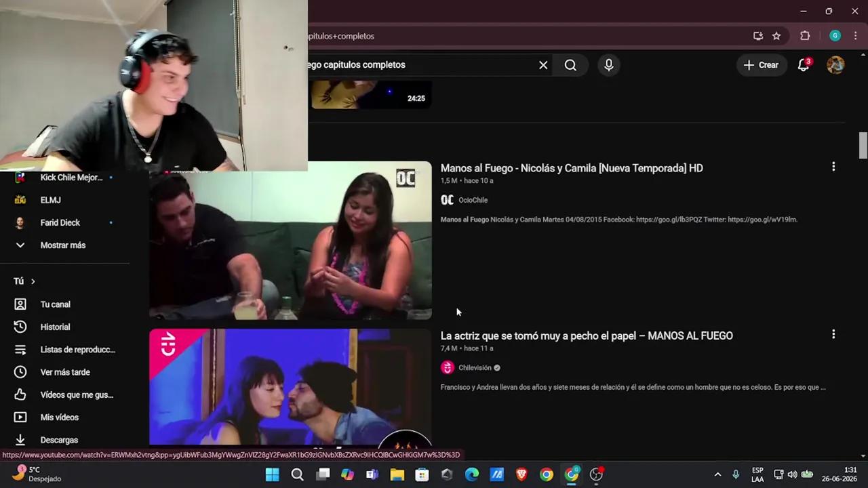Play the Chilevisión kissing couple thumbnail

pyautogui.click(x=290, y=387)
